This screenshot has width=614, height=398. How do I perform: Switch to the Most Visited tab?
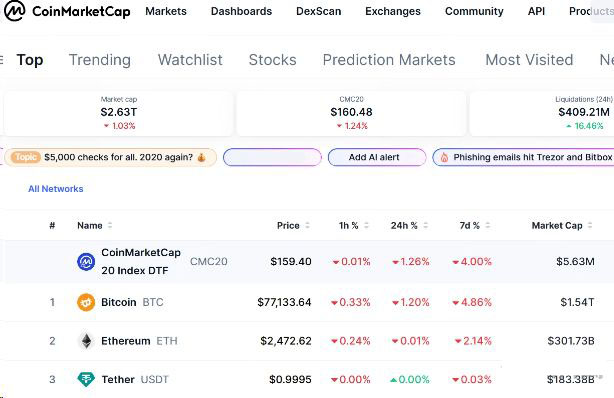529,60
